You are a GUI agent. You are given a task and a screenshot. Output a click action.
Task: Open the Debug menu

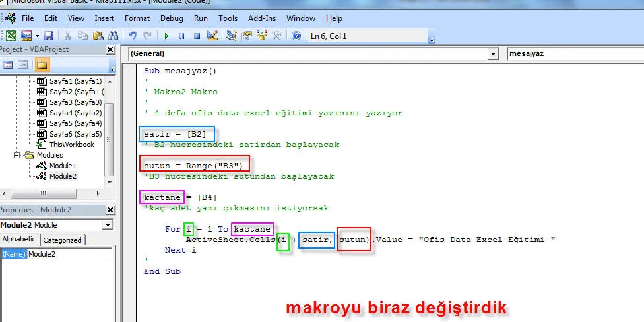[172, 18]
